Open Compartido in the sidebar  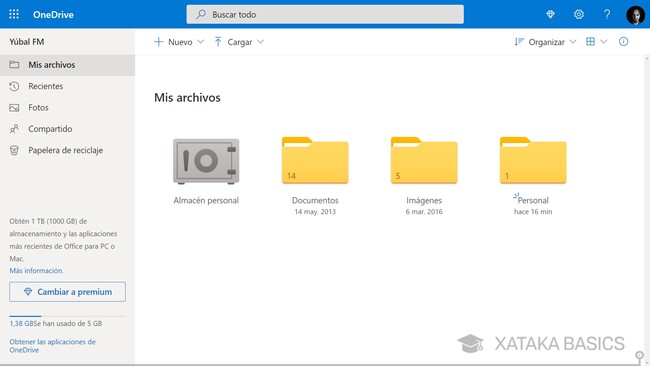point(67,129)
